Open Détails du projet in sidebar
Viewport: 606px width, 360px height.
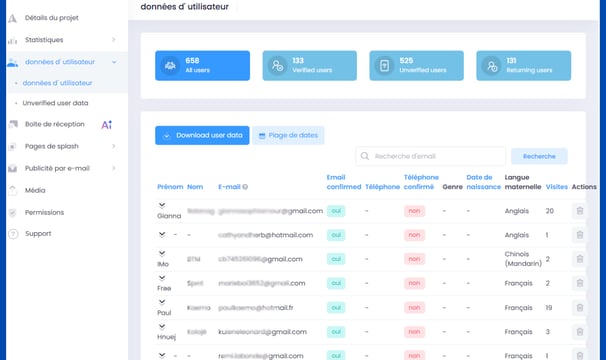tap(51, 18)
